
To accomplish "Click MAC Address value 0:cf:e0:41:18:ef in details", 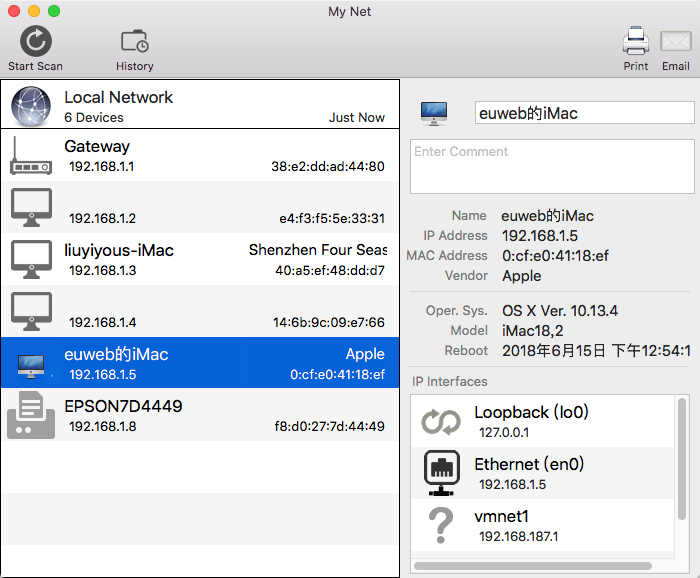I will [555, 256].
